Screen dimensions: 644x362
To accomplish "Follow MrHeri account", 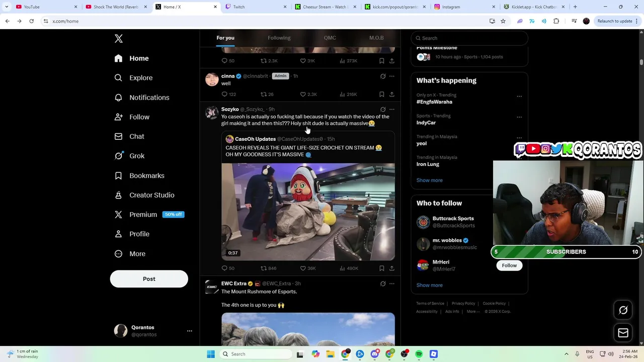I will pyautogui.click(x=509, y=265).
